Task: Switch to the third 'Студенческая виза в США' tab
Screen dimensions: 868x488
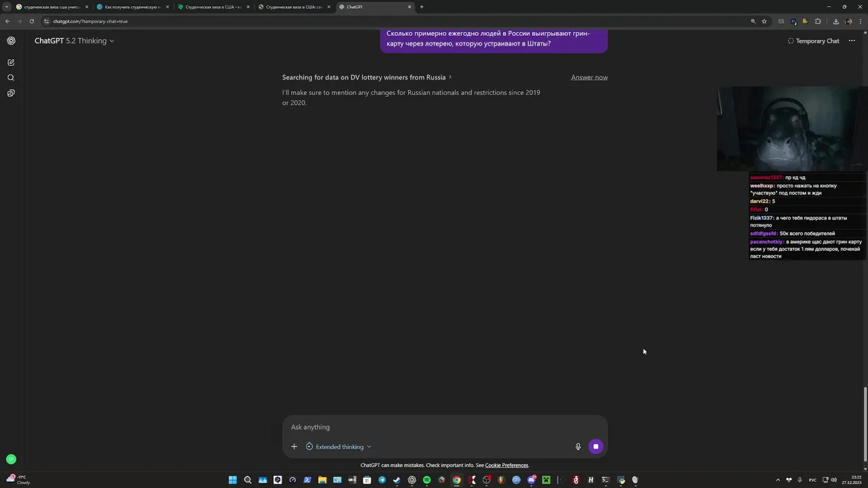Action: pyautogui.click(x=213, y=7)
